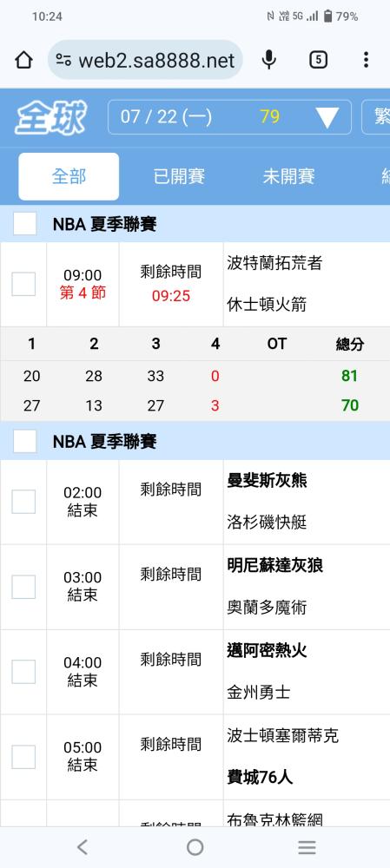
Task: Check the box for the 02:00 曼斐斯灰熊 game
Action: click(x=23, y=502)
